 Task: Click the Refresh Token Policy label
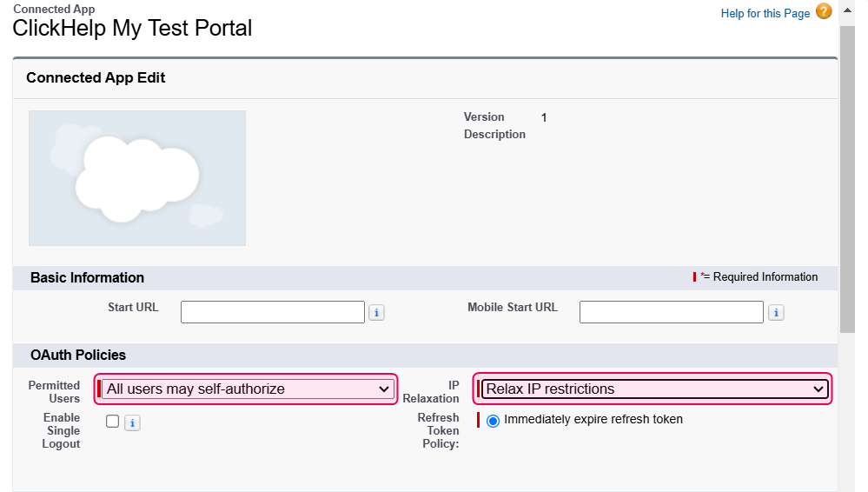pos(439,430)
